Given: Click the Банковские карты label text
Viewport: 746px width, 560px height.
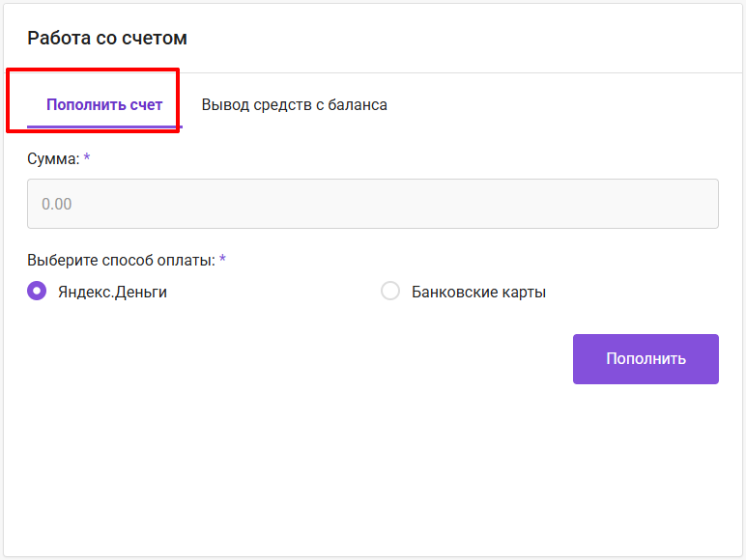Looking at the screenshot, I should coord(478,292).
